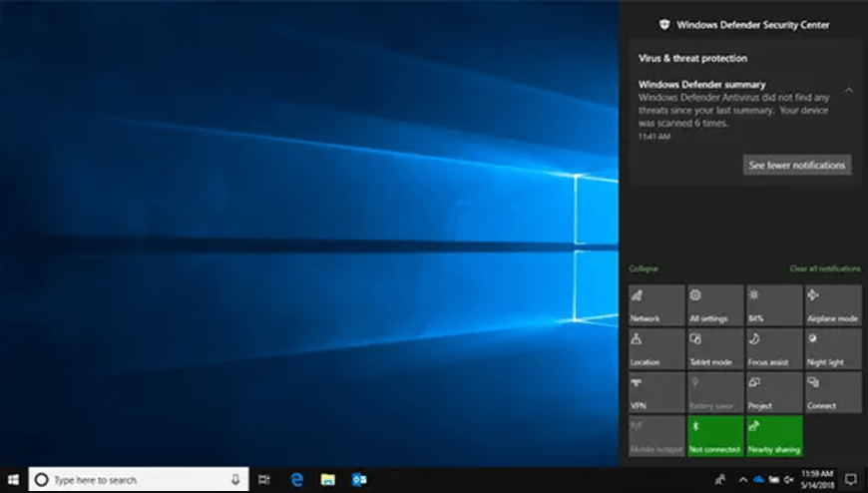Toggle Airplane mode tile
This screenshot has height=493, width=868.
pos(833,305)
